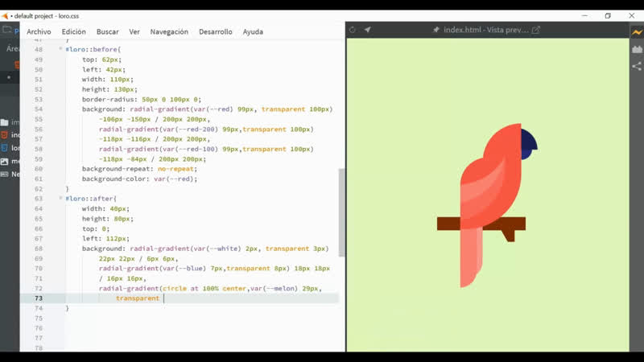The image size is (644, 362).
Task: Reload the live preview panel
Action: coord(353,30)
